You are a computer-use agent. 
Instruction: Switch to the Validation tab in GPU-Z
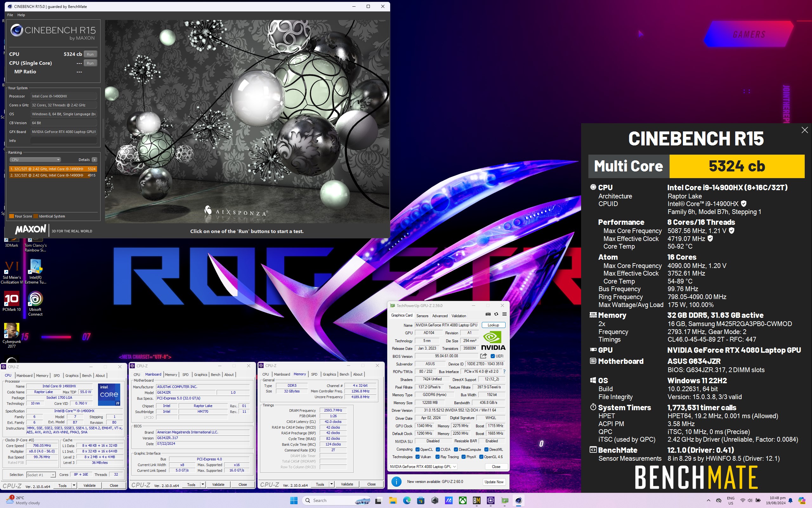[x=458, y=316]
